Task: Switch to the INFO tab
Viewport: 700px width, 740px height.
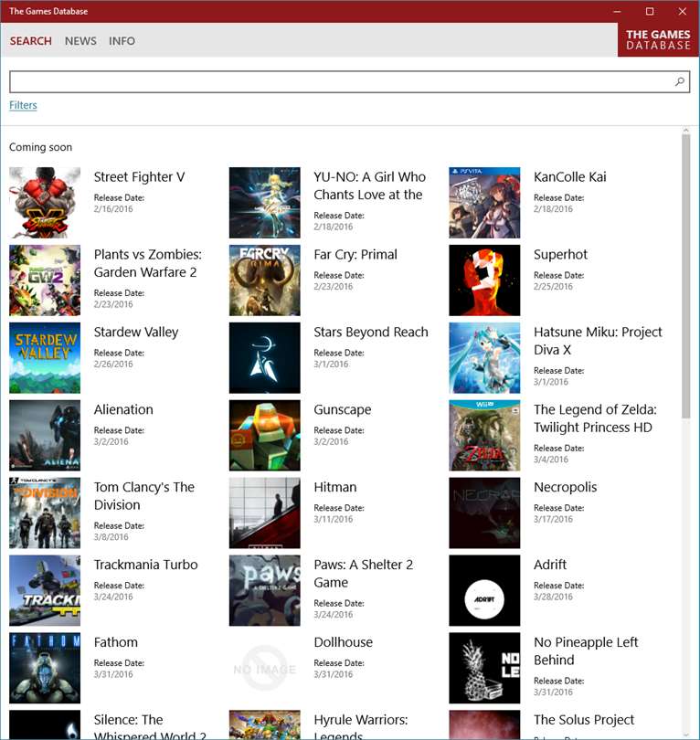Action: point(122,41)
